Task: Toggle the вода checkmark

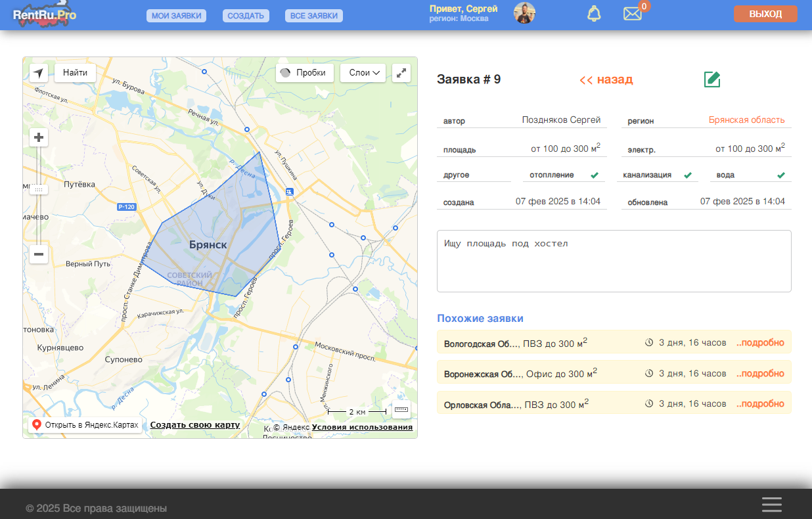Action: 781,175
